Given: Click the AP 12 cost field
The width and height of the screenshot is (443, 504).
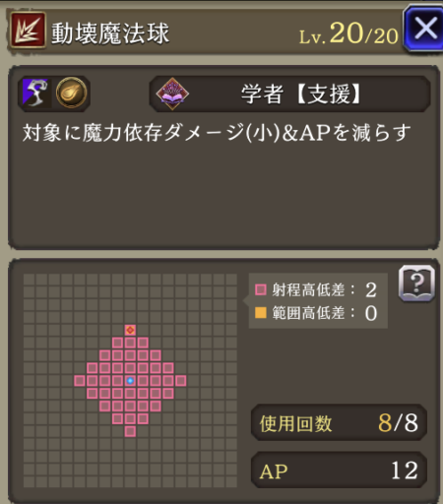Looking at the screenshot, I should point(339,470).
